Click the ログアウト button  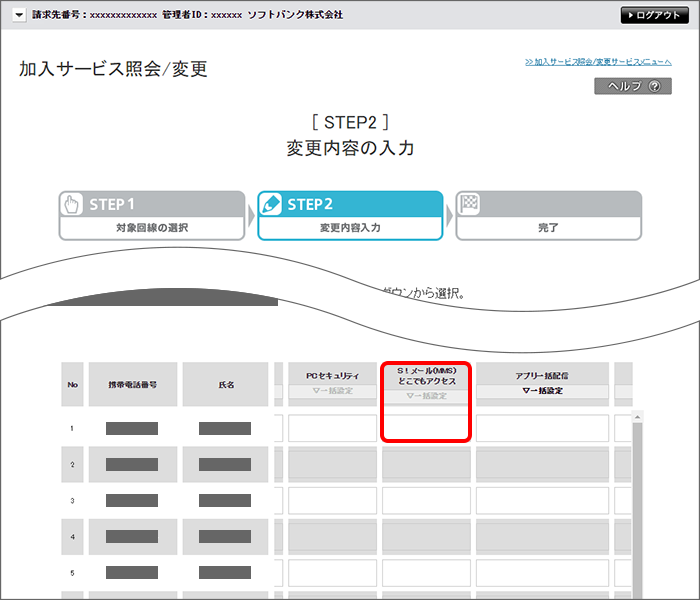click(x=654, y=15)
